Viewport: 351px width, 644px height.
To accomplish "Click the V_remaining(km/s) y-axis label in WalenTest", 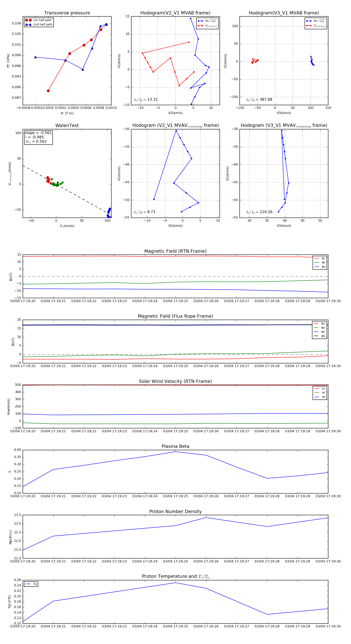I will (x=10, y=173).
